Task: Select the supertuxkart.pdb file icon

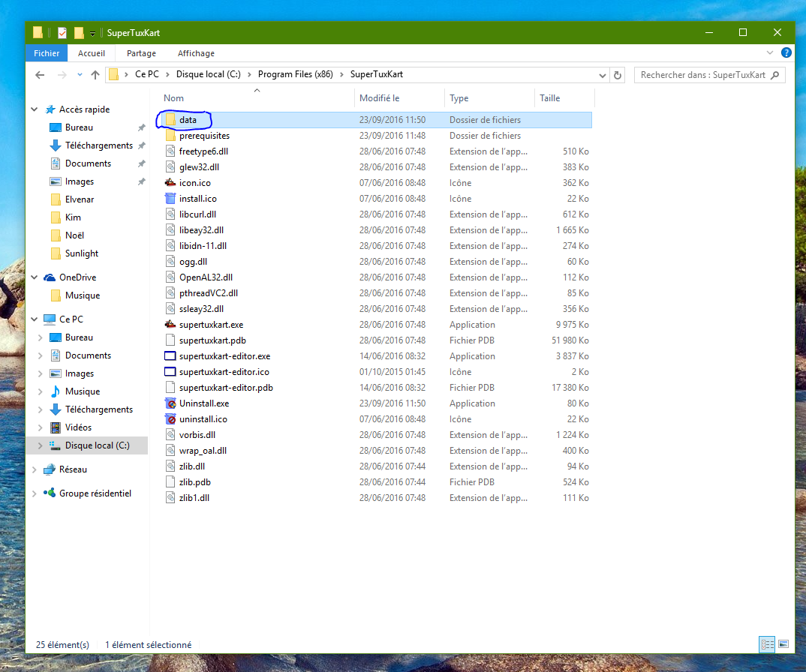Action: tap(170, 340)
